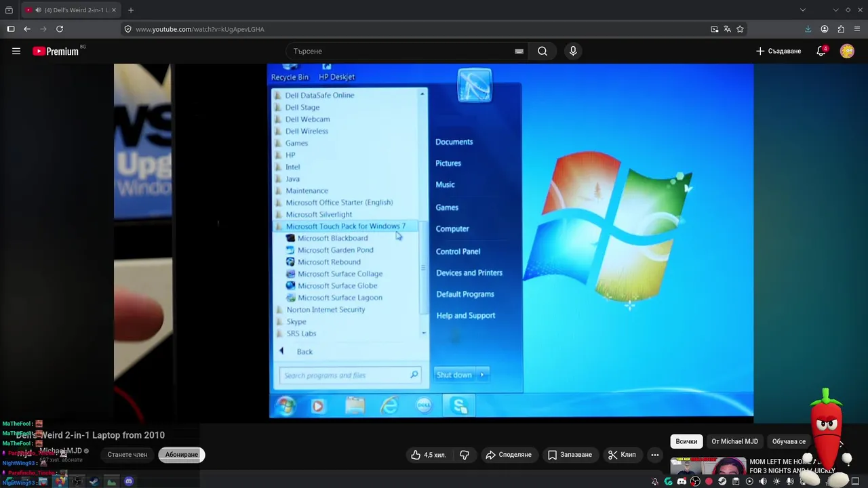Click the Search programs and files box

coord(349,375)
